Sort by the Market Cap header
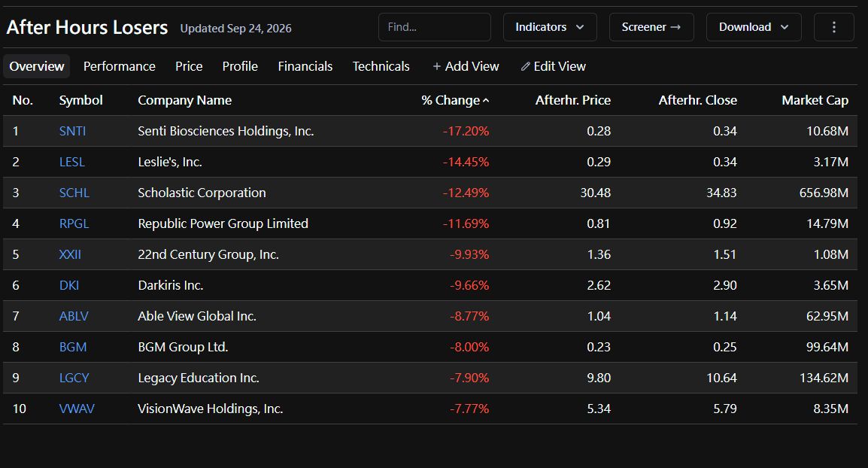This screenshot has height=468, width=868. click(x=815, y=100)
